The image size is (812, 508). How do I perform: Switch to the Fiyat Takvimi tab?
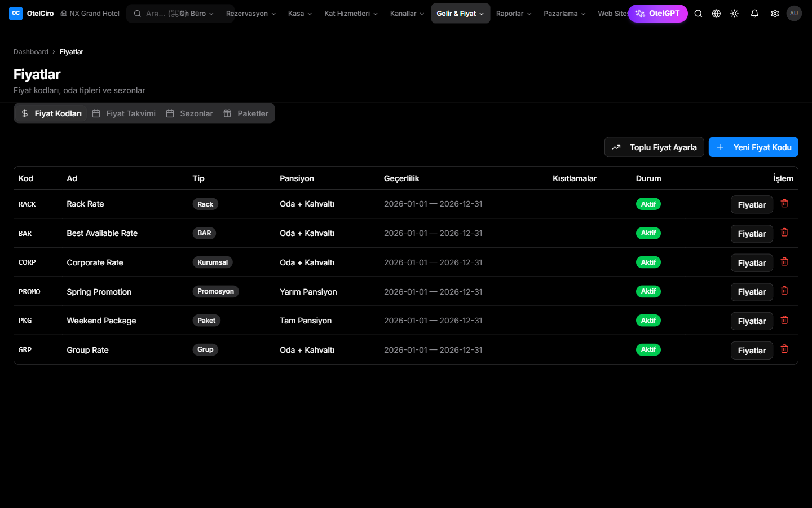tap(124, 113)
